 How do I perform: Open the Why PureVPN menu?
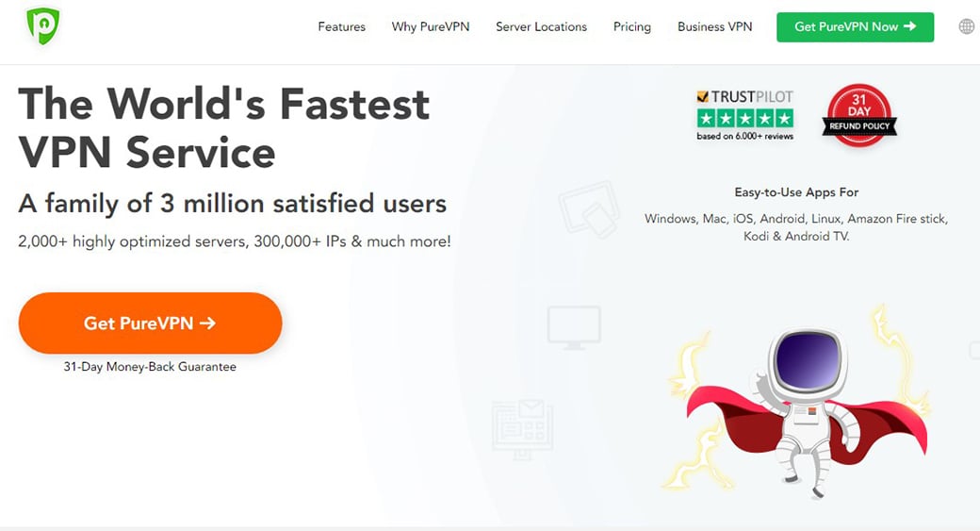coord(431,26)
